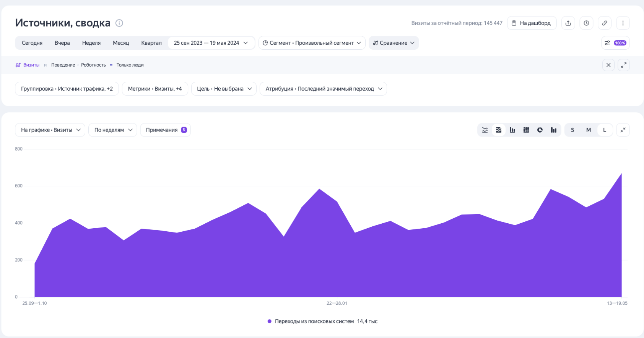Open the clock history icon
Screen dimensions: 644x338
click(586, 23)
